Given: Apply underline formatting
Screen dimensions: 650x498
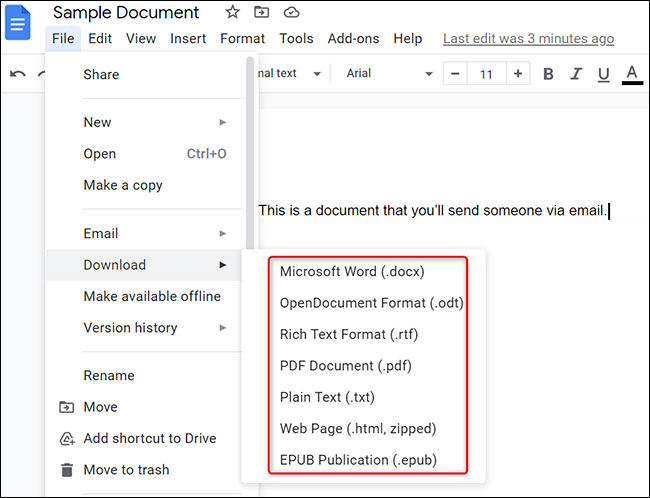Looking at the screenshot, I should pyautogui.click(x=604, y=74).
